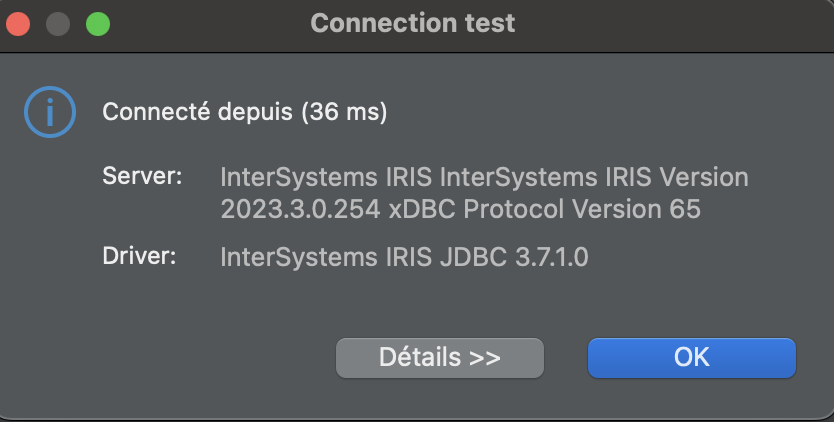Click the blue information icon
834x422 pixels.
[x=50, y=111]
